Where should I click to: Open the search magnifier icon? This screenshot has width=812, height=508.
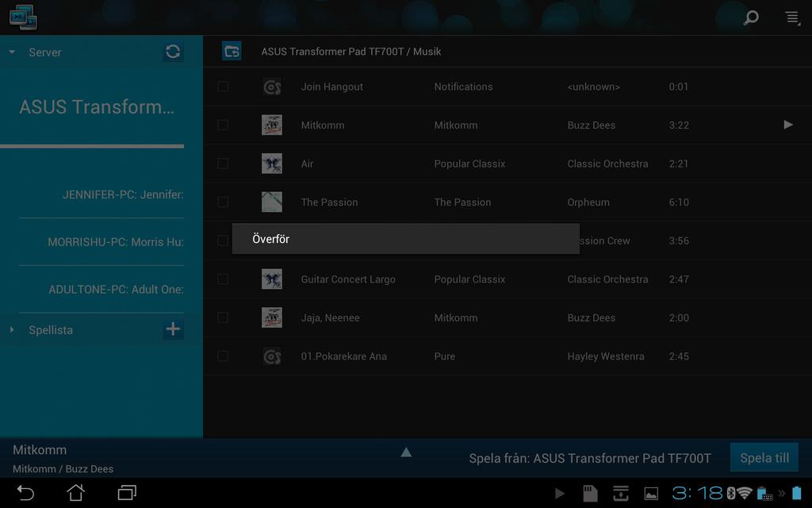tap(751, 17)
